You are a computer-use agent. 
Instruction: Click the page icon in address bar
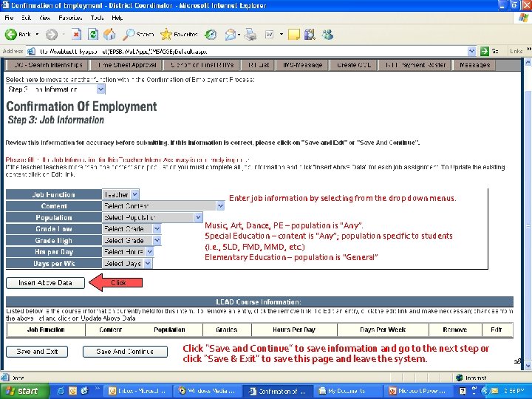point(31,52)
